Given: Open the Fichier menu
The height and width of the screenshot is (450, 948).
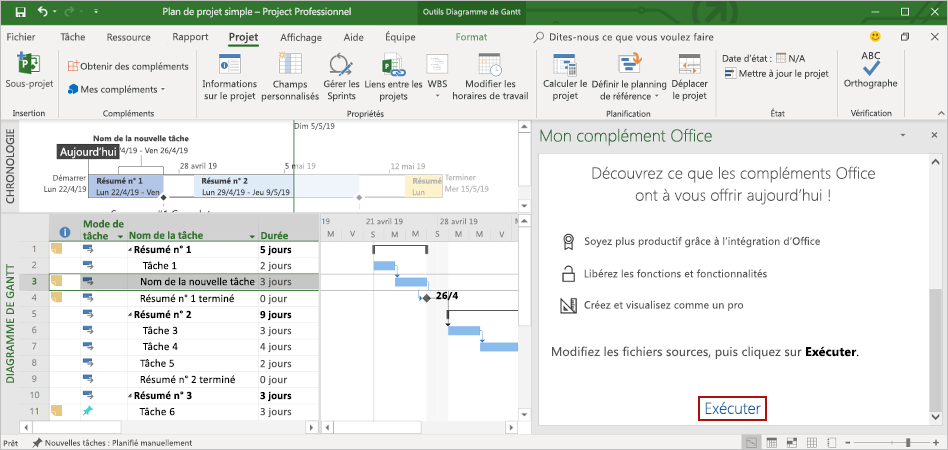Looking at the screenshot, I should tap(21, 37).
